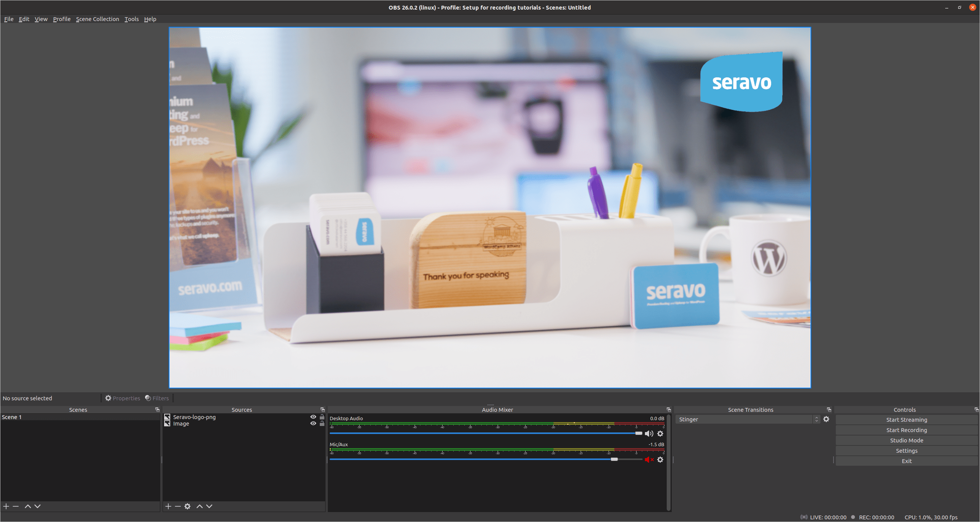
Task: Open the Scene Transitions configuration gear
Action: (x=827, y=419)
